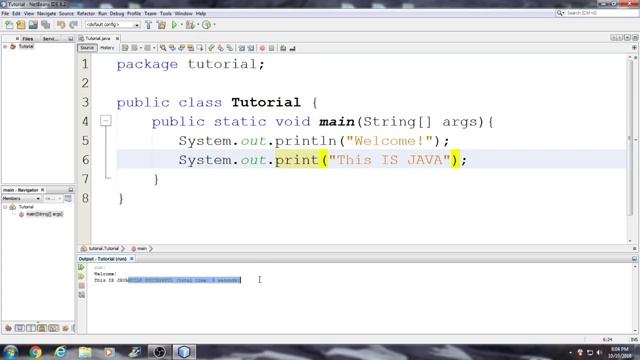
Task: Click the red Start Macro Recording icon
Action: 262,48
